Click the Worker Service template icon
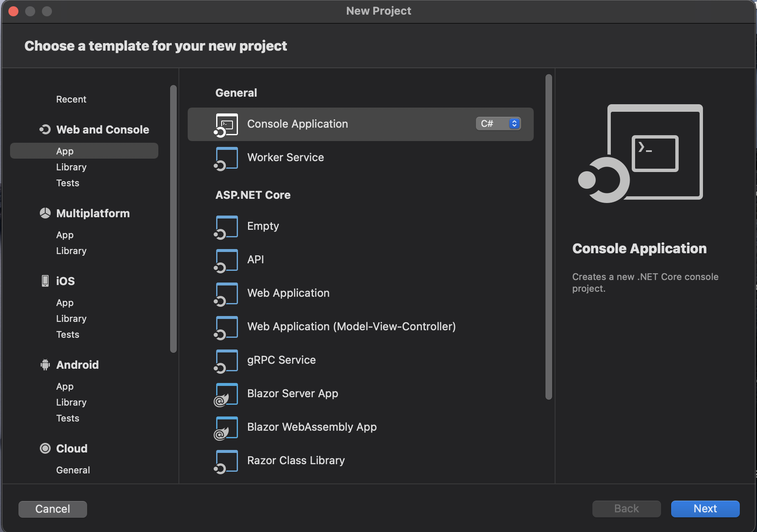 pos(226,158)
